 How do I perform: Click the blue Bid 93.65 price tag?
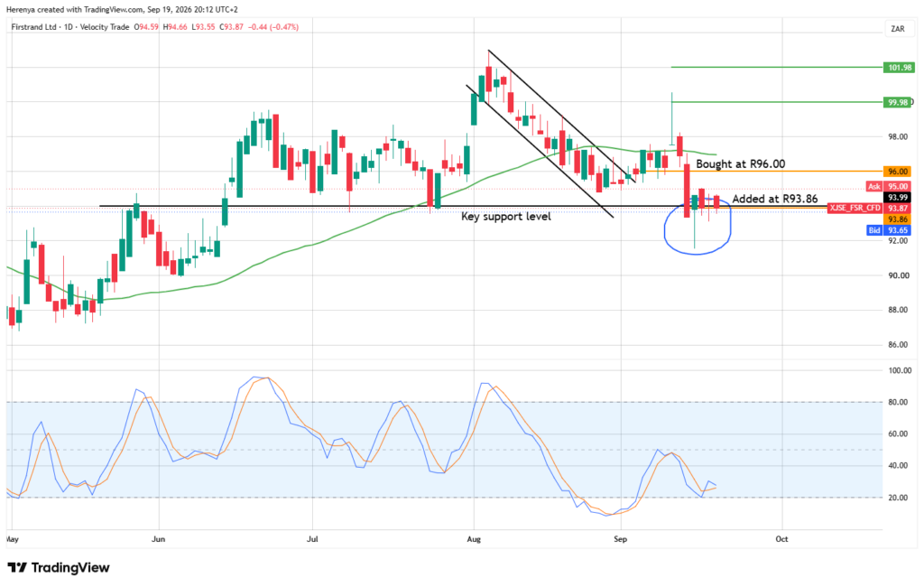[888, 230]
